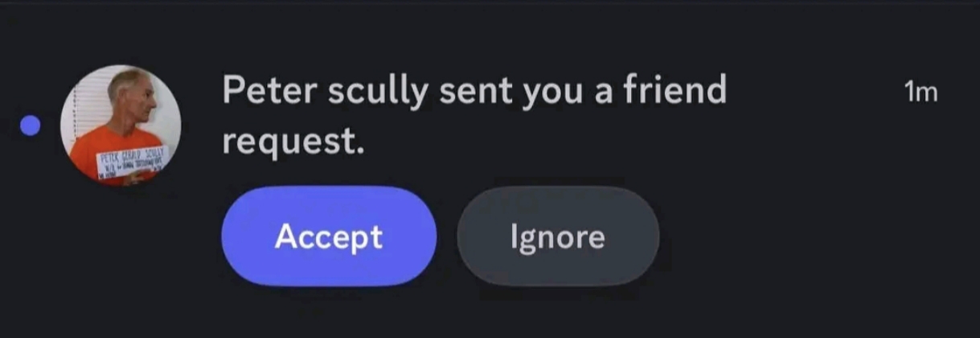Click "sent you a friend" text
The image size is (980, 338).
[583, 90]
